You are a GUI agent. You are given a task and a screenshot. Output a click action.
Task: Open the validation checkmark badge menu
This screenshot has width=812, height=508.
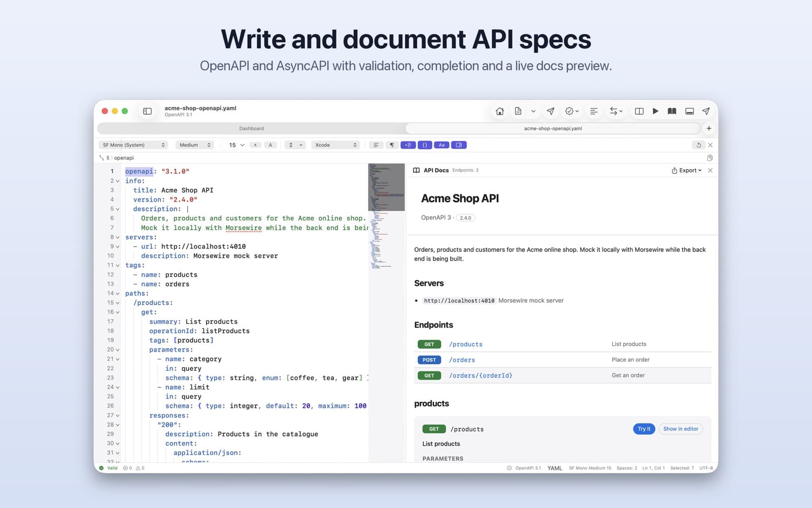(x=572, y=111)
